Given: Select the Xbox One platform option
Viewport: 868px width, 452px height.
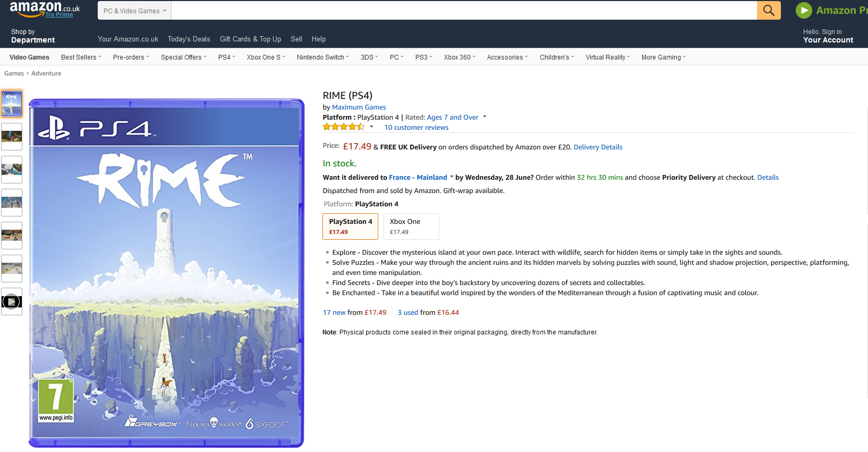Looking at the screenshot, I should (x=411, y=227).
